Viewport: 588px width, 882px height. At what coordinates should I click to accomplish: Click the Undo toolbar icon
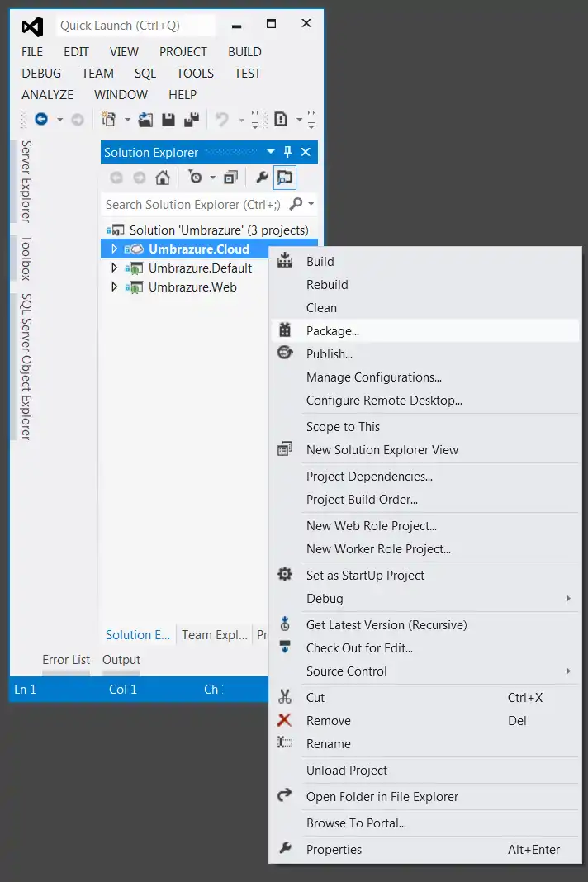222,119
